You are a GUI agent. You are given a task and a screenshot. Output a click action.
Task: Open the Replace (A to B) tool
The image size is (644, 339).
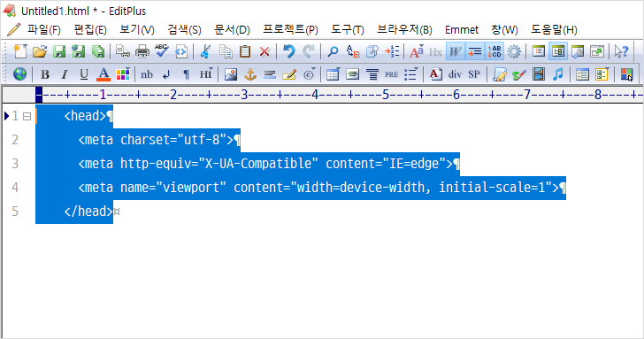coord(352,51)
